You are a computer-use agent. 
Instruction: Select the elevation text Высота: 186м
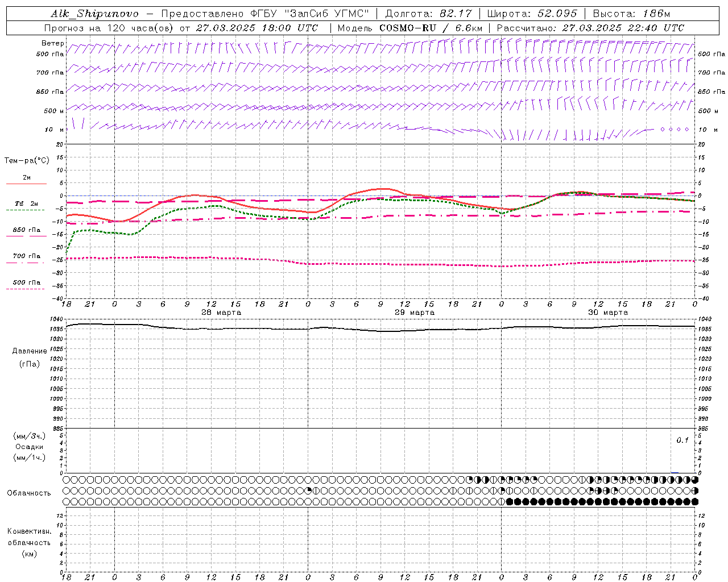(631, 14)
